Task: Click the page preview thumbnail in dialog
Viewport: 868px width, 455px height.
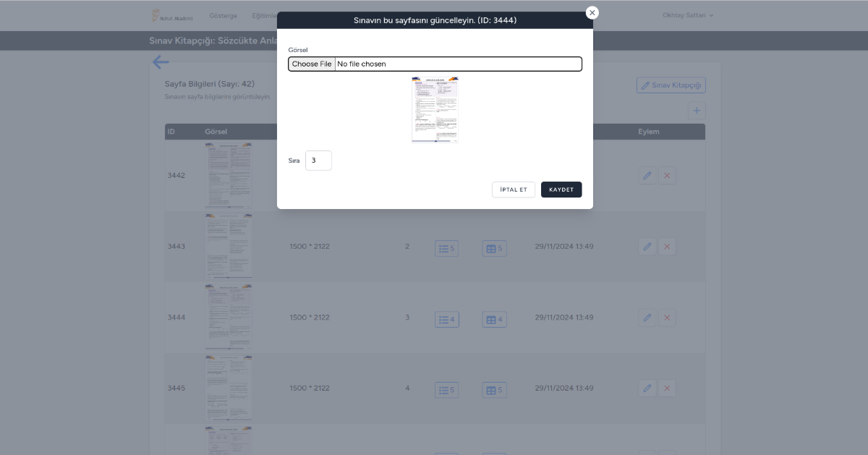Action: [x=435, y=109]
